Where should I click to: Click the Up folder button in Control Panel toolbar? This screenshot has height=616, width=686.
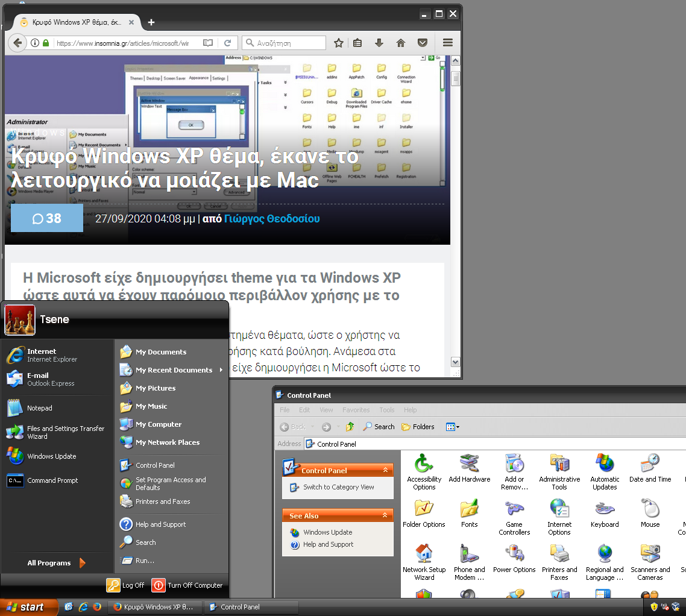coord(350,427)
